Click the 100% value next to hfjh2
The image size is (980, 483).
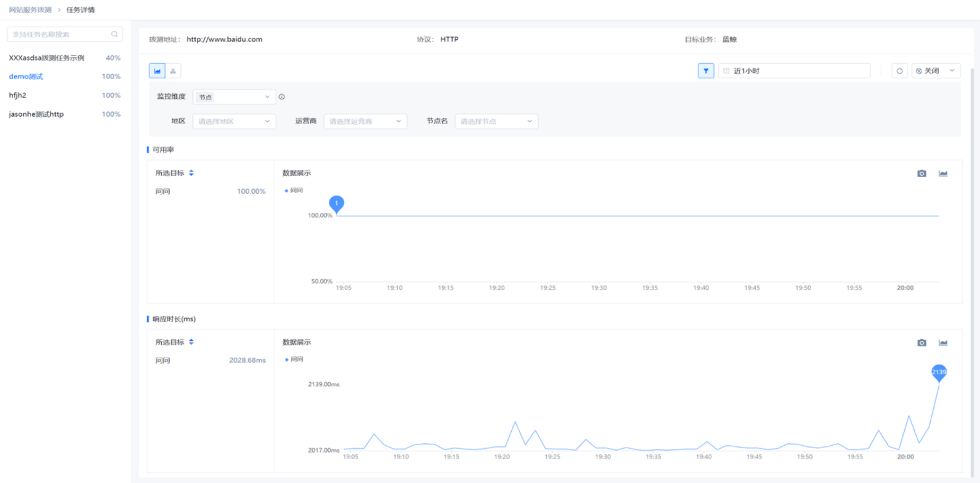(x=111, y=95)
